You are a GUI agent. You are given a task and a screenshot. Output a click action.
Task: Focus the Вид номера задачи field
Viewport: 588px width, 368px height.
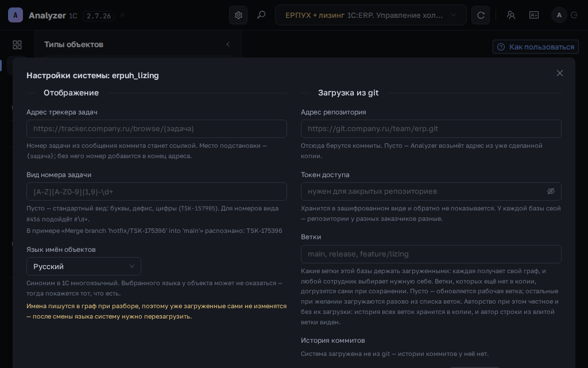tap(156, 191)
